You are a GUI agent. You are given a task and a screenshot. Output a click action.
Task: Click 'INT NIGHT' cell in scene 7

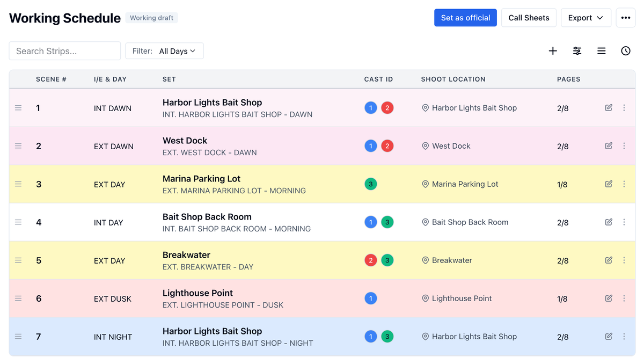point(113,337)
